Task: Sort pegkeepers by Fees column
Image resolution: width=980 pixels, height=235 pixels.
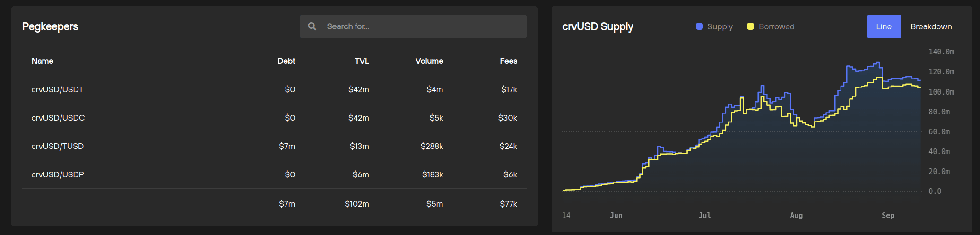Action: [x=508, y=61]
